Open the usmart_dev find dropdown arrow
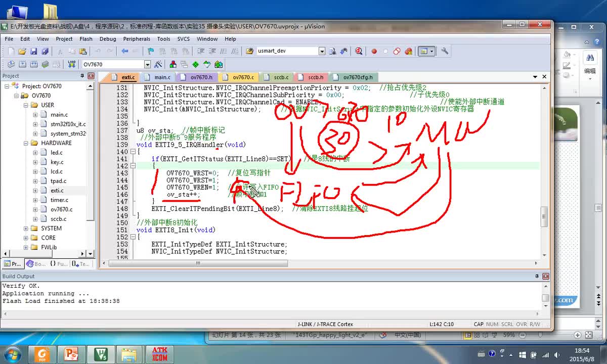607x364 pixels. click(x=322, y=51)
